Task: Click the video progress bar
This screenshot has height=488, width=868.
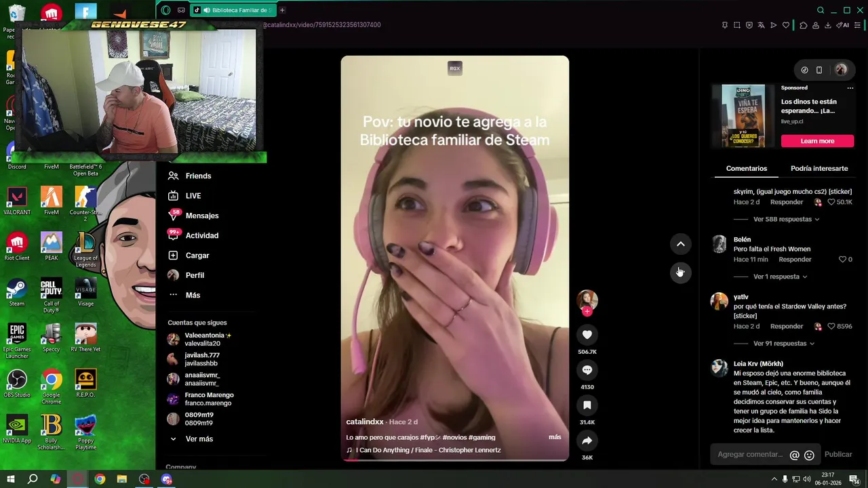Action: coord(454,460)
